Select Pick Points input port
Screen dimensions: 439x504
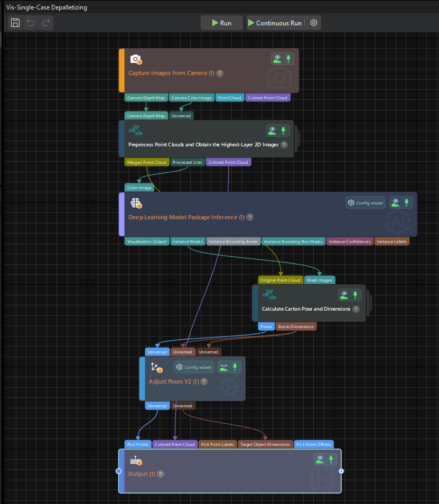[x=138, y=444]
